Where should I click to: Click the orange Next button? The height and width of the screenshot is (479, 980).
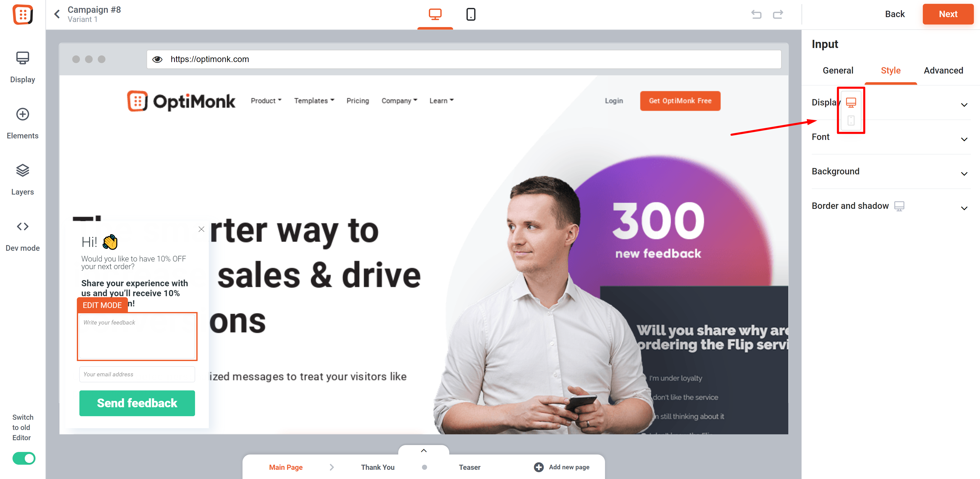(948, 14)
